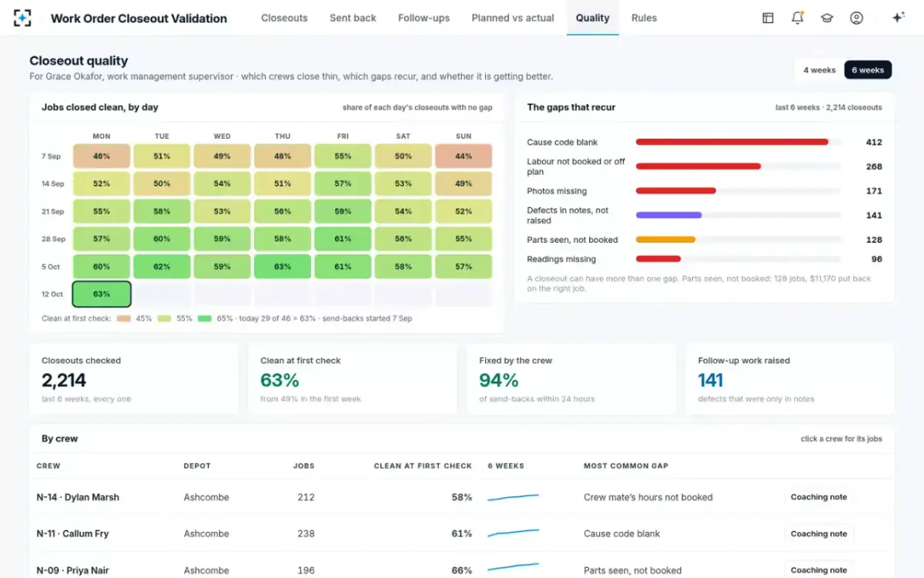Click the Dylan Marsh 6-week sparkline

(x=514, y=497)
